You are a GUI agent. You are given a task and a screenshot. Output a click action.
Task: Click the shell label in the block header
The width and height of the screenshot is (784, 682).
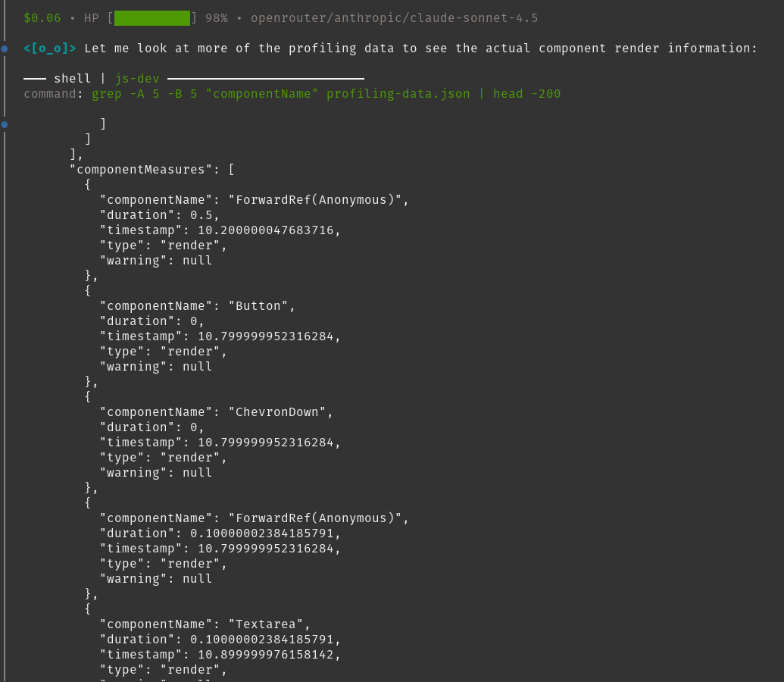coord(72,79)
